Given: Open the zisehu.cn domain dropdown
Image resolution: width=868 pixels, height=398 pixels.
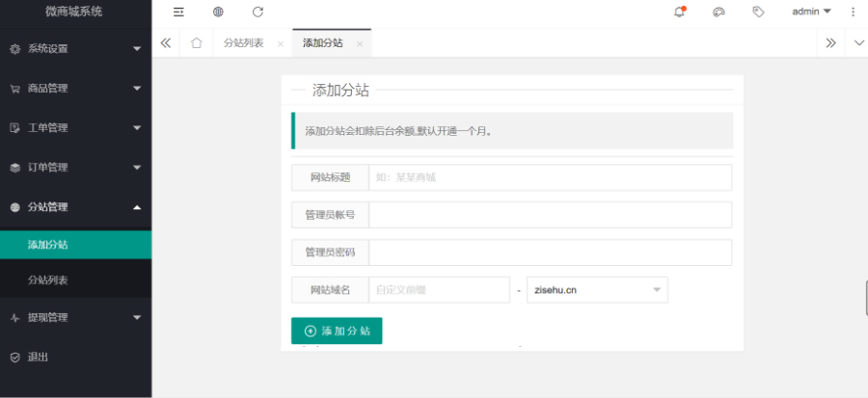Looking at the screenshot, I should tap(597, 290).
